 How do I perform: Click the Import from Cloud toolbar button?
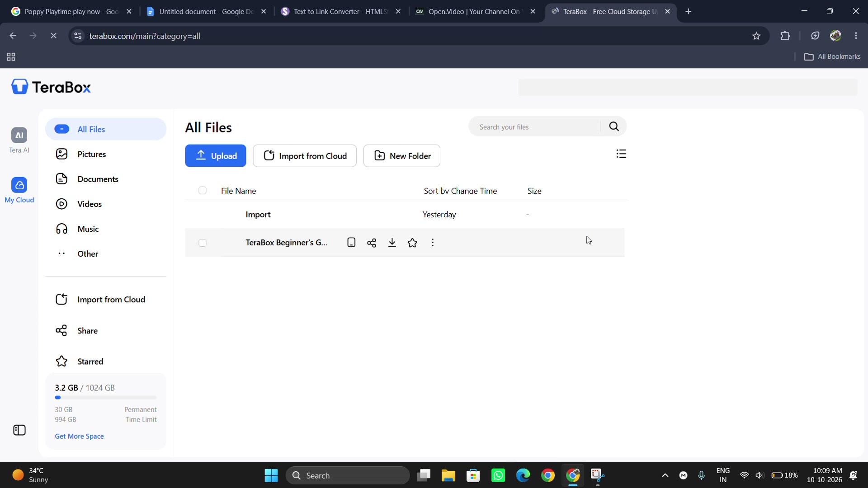click(x=305, y=156)
